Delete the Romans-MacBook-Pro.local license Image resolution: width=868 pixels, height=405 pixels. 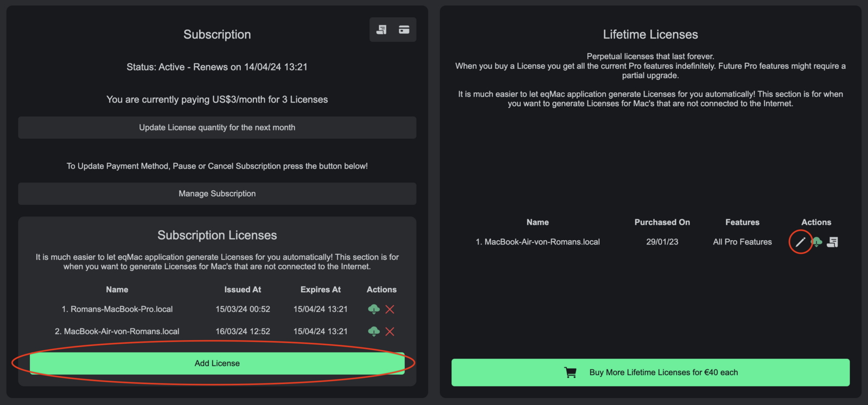click(390, 309)
